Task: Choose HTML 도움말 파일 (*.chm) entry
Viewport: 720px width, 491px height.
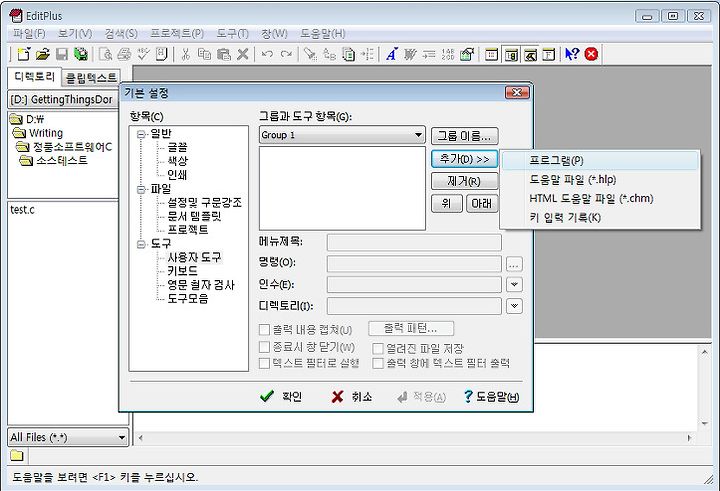Action: (x=600, y=198)
